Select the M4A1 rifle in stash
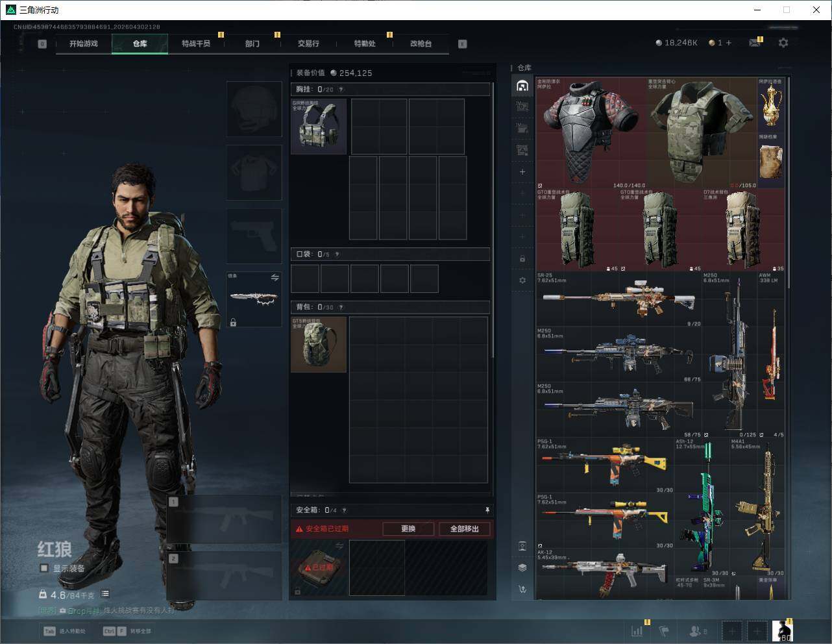832x644 pixels. 757,507
